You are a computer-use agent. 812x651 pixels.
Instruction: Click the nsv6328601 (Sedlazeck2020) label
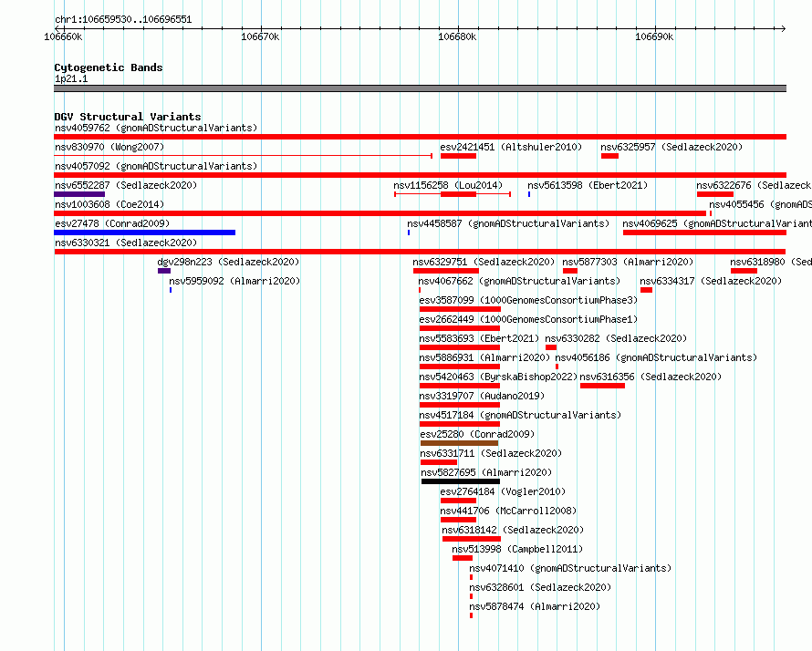(540, 587)
